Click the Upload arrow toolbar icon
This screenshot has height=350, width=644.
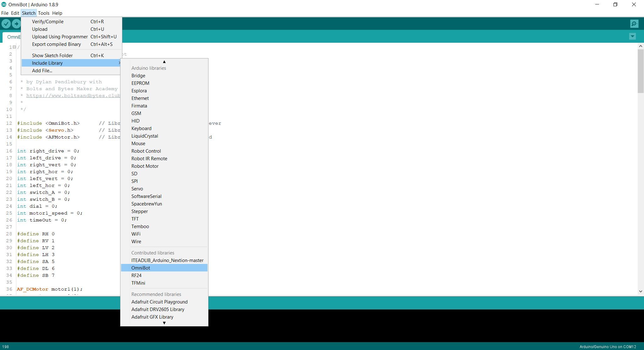[x=16, y=24]
